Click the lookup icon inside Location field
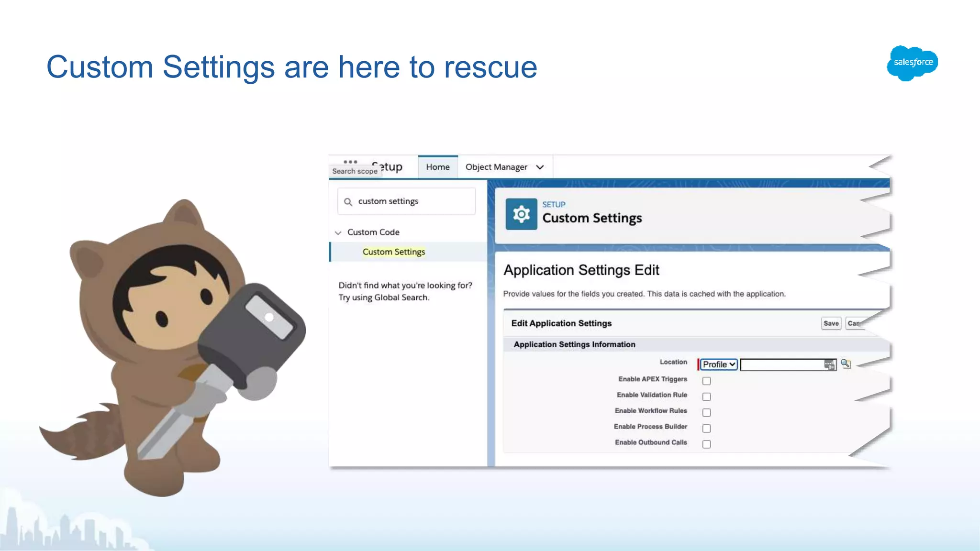The height and width of the screenshot is (551, 980). coord(829,365)
